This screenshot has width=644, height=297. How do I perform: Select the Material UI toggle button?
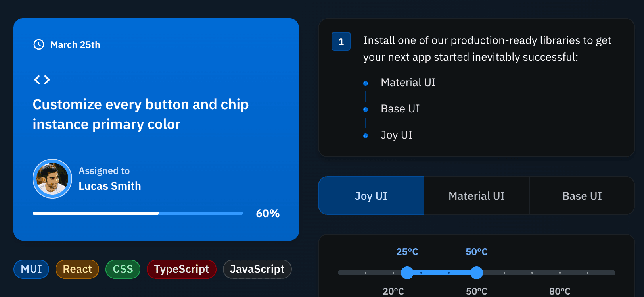477,196
